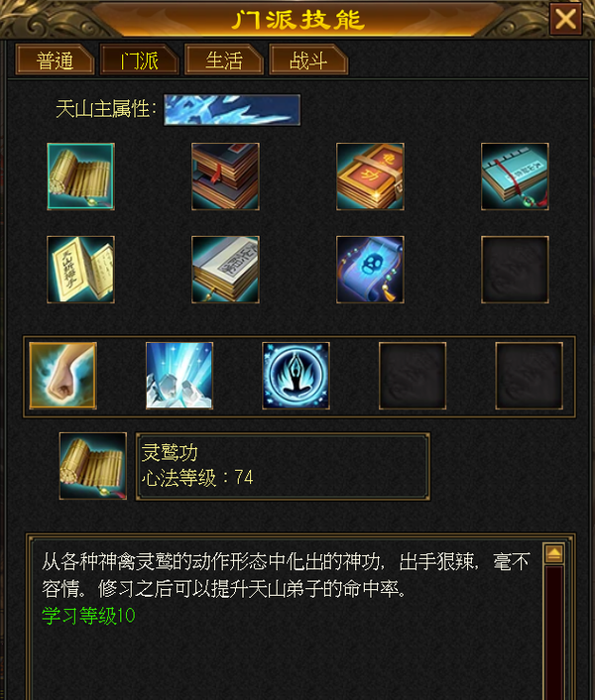
Task: Open the 战斗 tab
Action: point(308,59)
